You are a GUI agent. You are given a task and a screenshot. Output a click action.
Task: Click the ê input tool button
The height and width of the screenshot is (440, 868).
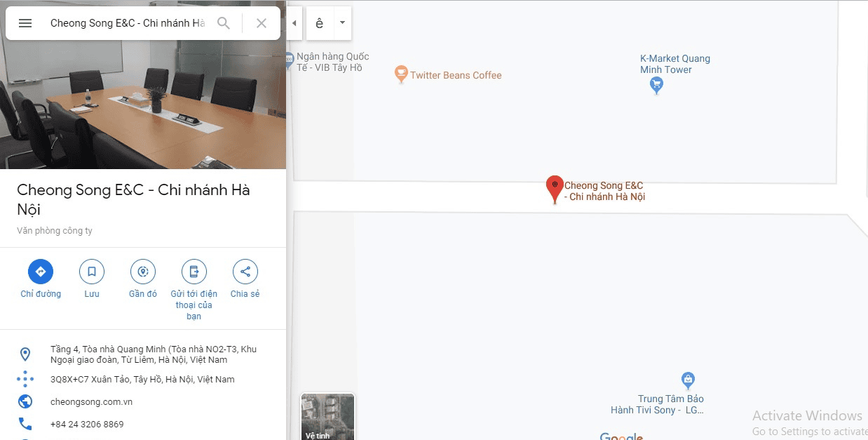320,23
